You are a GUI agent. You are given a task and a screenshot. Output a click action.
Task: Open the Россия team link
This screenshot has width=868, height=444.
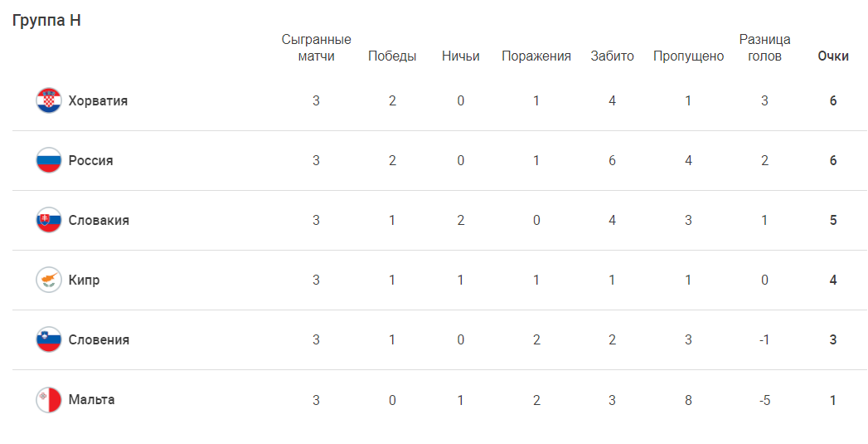click(x=90, y=160)
